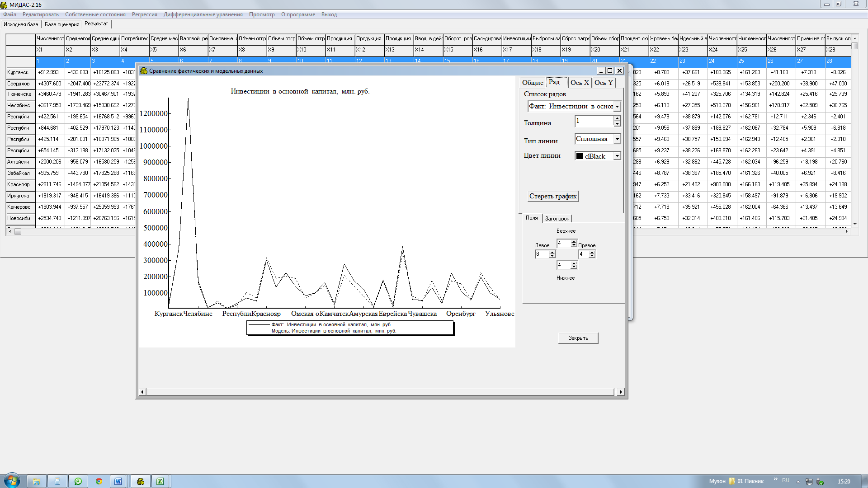Open Google Chrome from the taskbar
The width and height of the screenshot is (868, 488).
(x=99, y=481)
